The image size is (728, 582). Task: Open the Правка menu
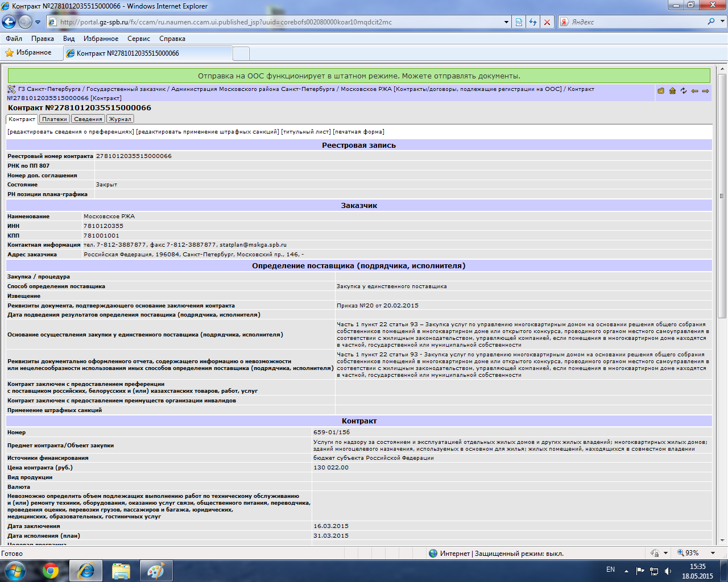43,39
